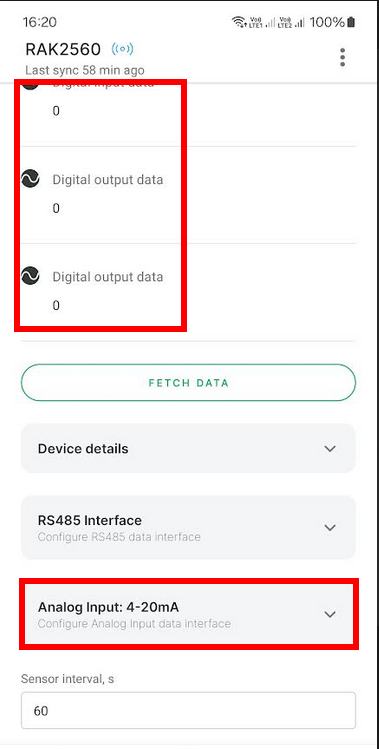Screen dimensions: 379x749
Task: Tap the LTE1 signal strength indicator
Action: [x=260, y=22]
